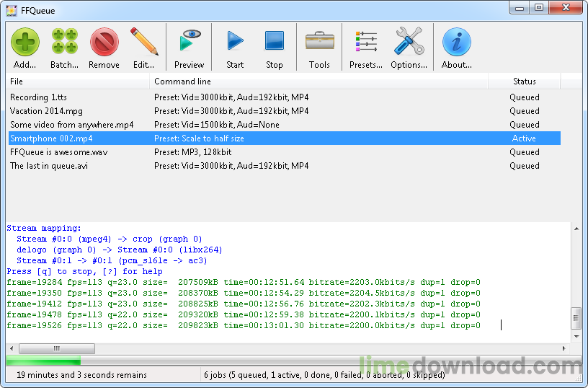
Task: Open Batch add from the toolbar
Action: pos(64,43)
